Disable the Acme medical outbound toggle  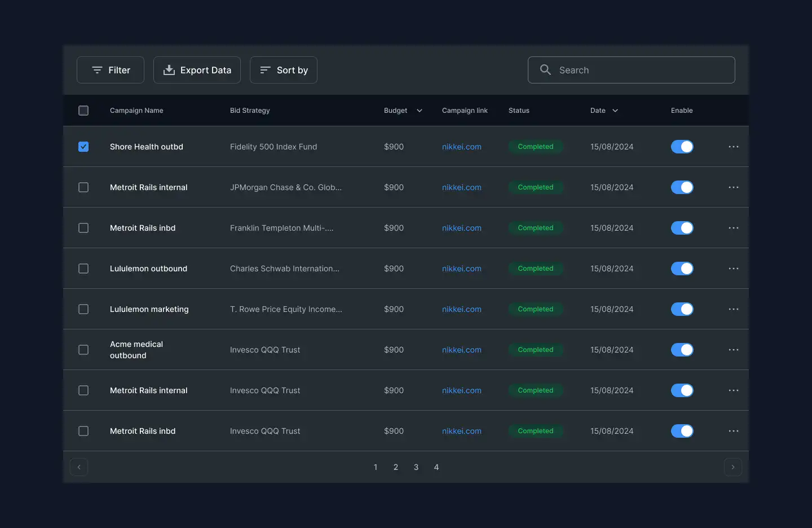pyautogui.click(x=682, y=350)
